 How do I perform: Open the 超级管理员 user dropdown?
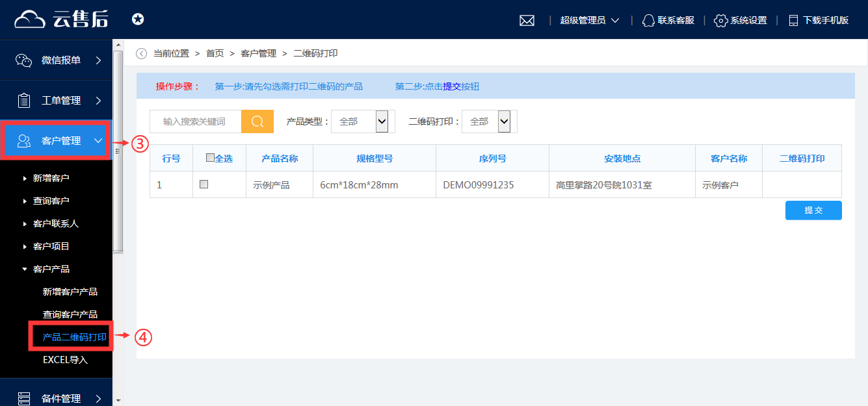[x=590, y=20]
